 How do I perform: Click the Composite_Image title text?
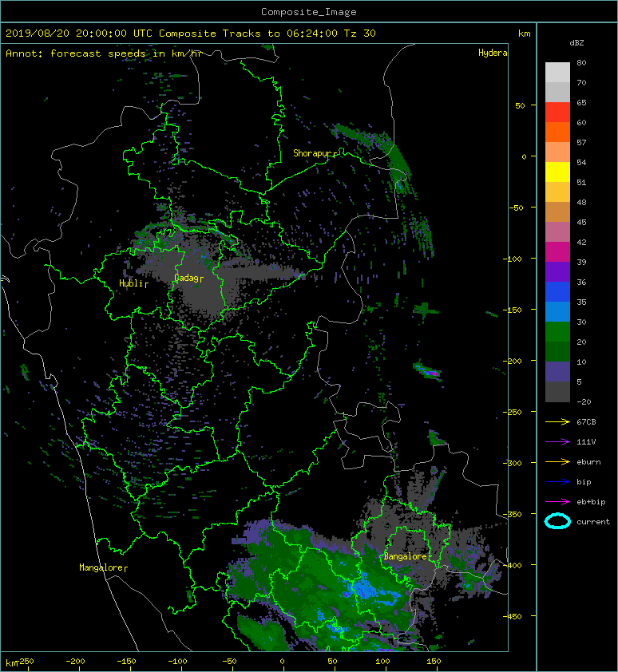(309, 12)
